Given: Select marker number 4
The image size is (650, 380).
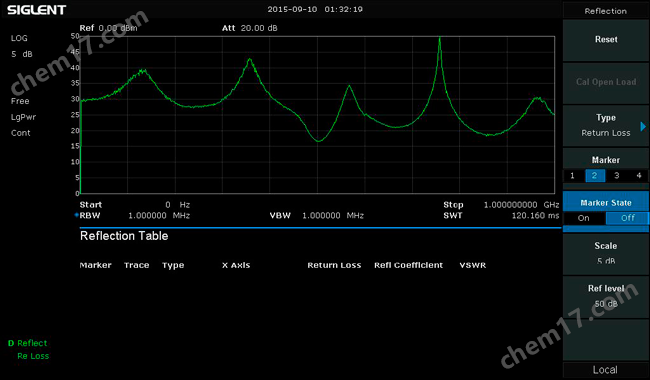Looking at the screenshot, I should 639,176.
